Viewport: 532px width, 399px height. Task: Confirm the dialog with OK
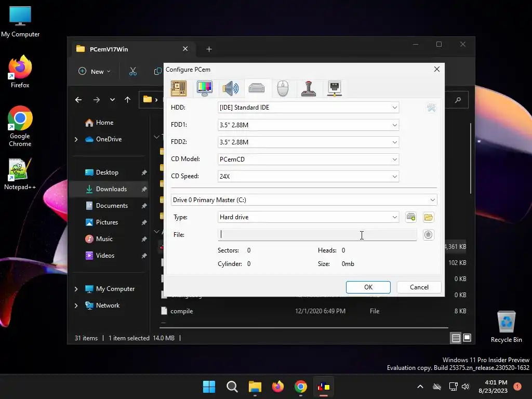tap(368, 287)
